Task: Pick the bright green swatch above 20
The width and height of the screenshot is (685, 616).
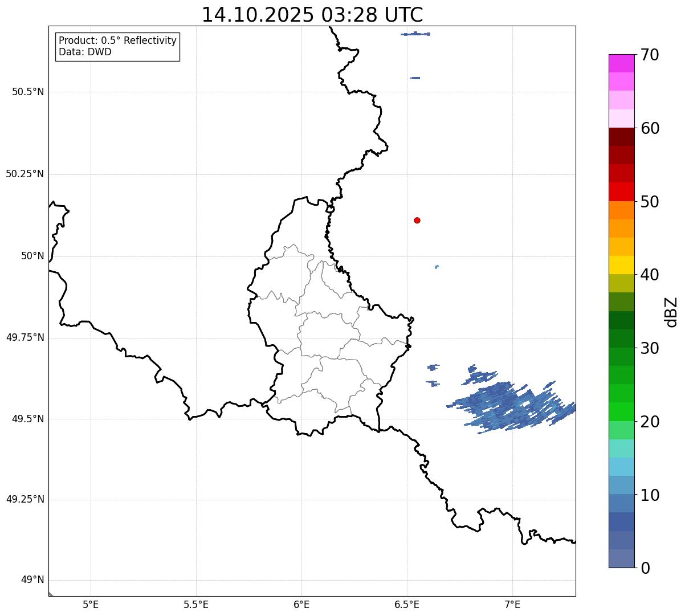Action: tap(621, 412)
